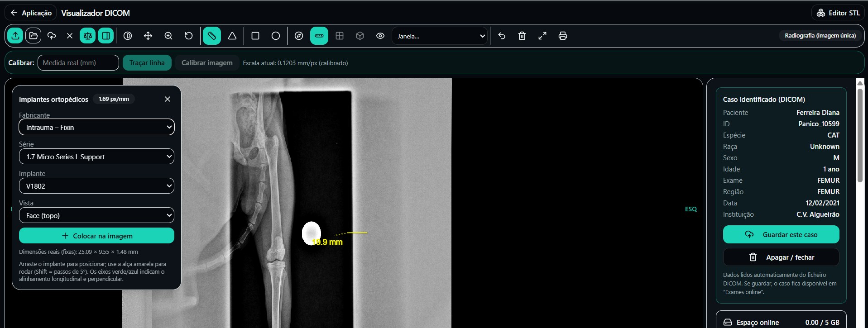The image size is (868, 328).
Task: Open the Série dropdown 1.7 Micro Series
Action: click(x=96, y=157)
